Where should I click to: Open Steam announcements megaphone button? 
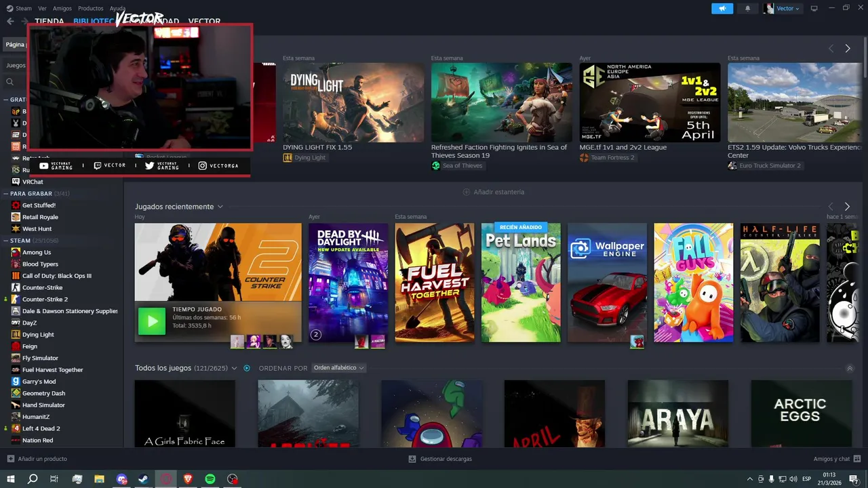click(722, 8)
